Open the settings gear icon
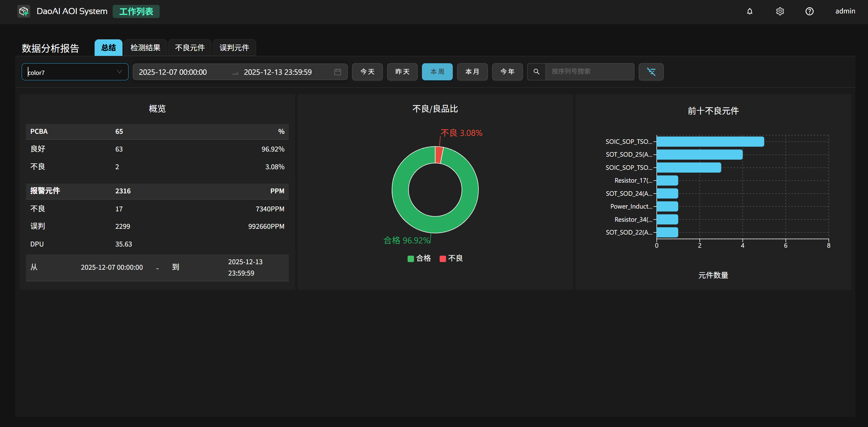The image size is (868, 427). (780, 12)
